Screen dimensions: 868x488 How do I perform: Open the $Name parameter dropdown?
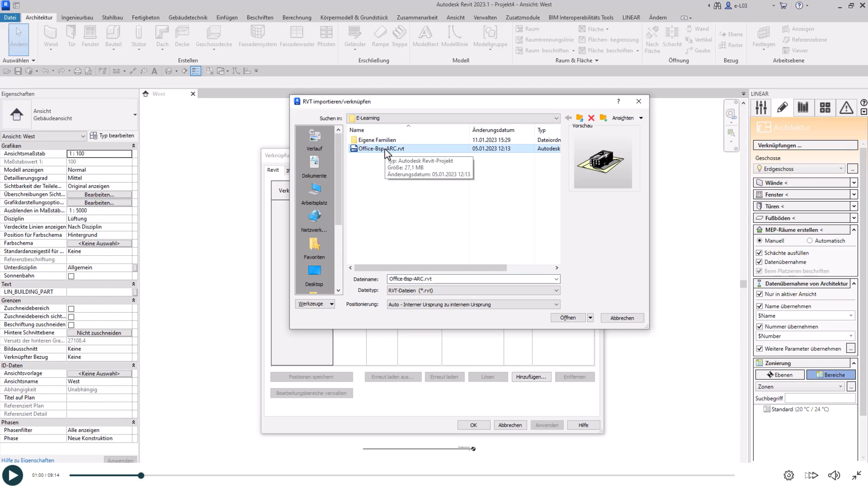[x=805, y=316]
